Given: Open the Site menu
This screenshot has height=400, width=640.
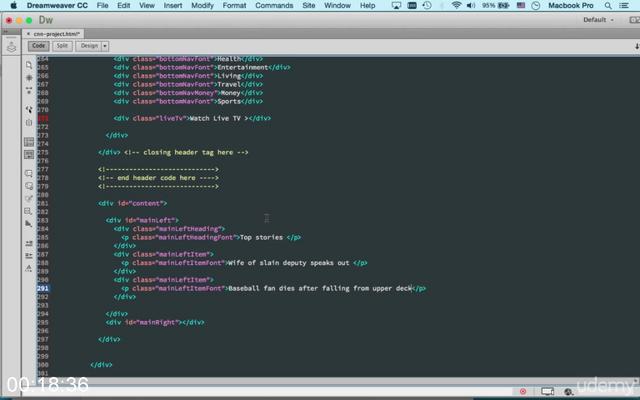Looking at the screenshot, I should tap(309, 5).
